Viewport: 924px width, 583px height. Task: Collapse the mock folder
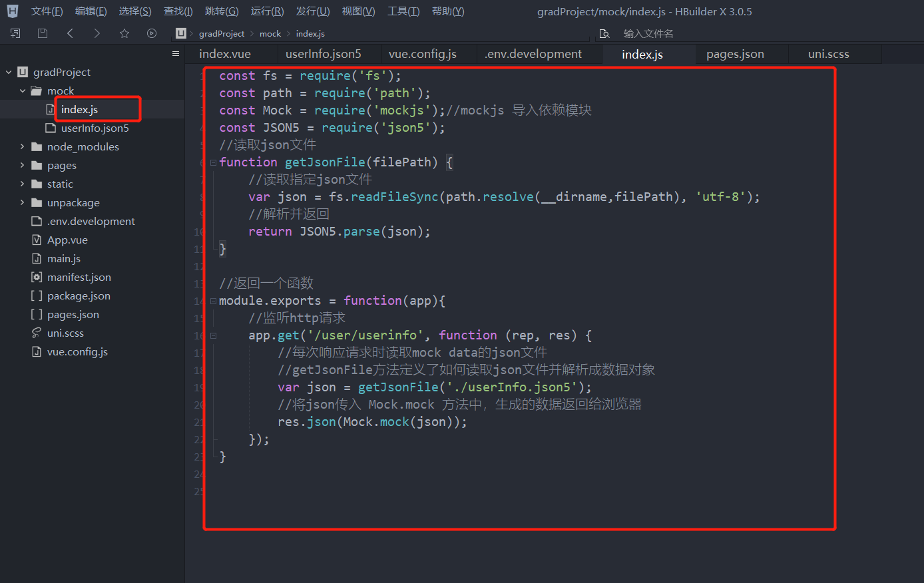pyautogui.click(x=23, y=91)
